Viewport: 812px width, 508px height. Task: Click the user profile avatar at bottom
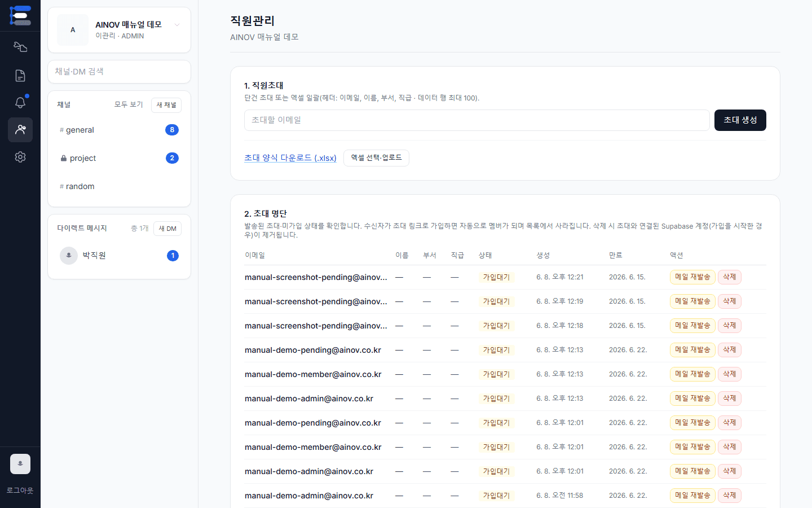[x=20, y=464]
